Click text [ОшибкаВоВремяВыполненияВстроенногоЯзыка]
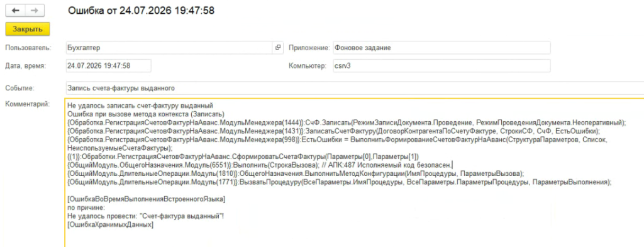 tap(146, 200)
